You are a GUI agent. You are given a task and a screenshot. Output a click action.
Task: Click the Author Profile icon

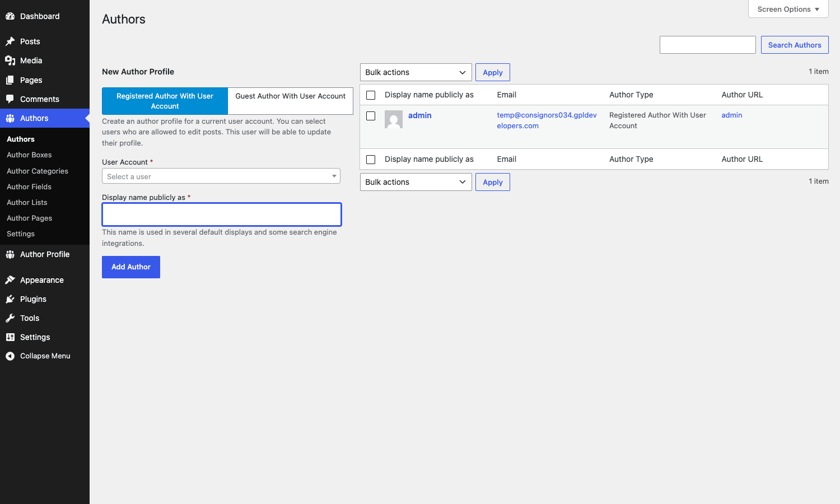tap(10, 254)
